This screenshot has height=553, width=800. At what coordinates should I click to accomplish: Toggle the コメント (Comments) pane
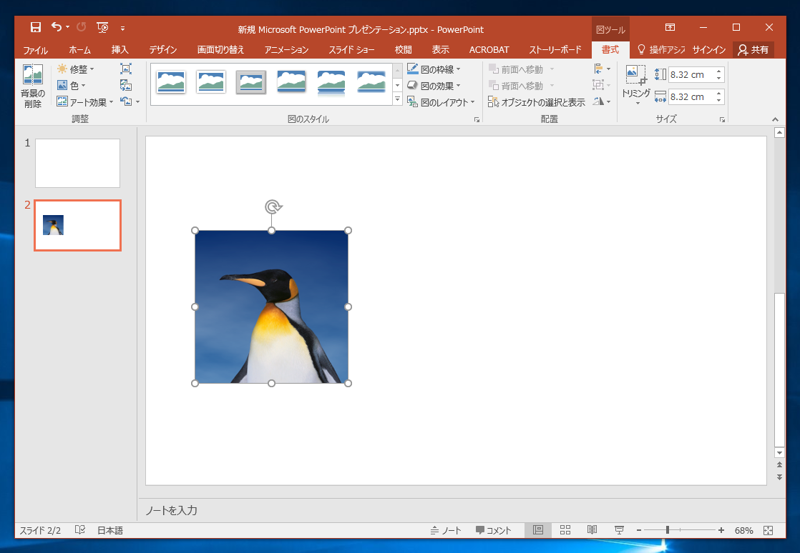493,530
